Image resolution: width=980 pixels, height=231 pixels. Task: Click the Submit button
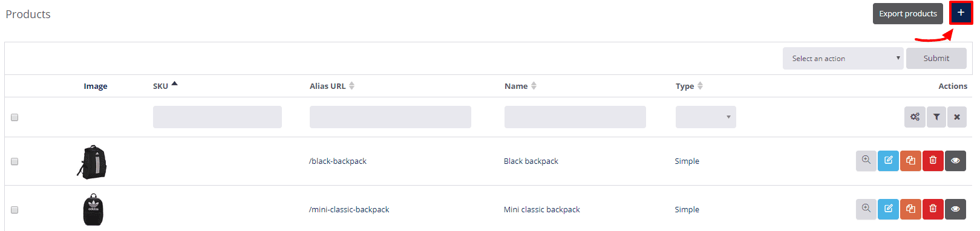click(x=936, y=58)
